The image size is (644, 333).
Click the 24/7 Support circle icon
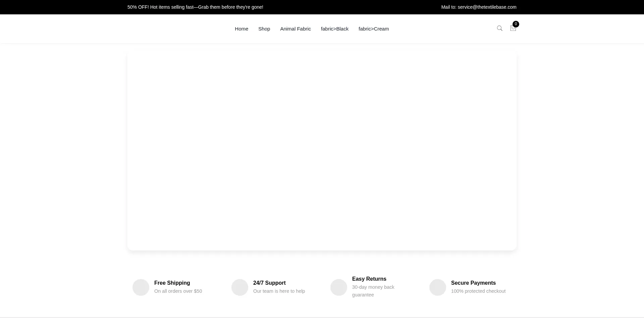(x=240, y=287)
